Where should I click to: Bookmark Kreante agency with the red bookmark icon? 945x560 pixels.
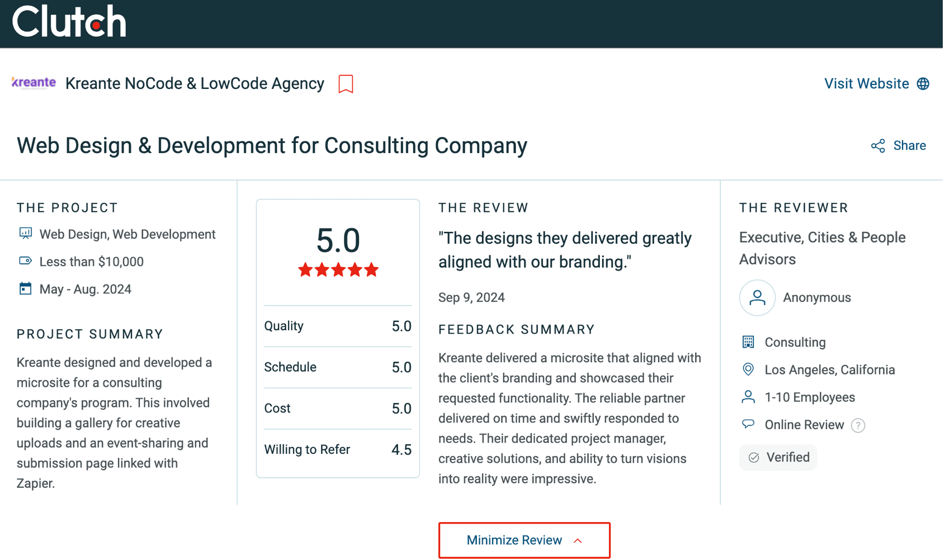pos(346,84)
